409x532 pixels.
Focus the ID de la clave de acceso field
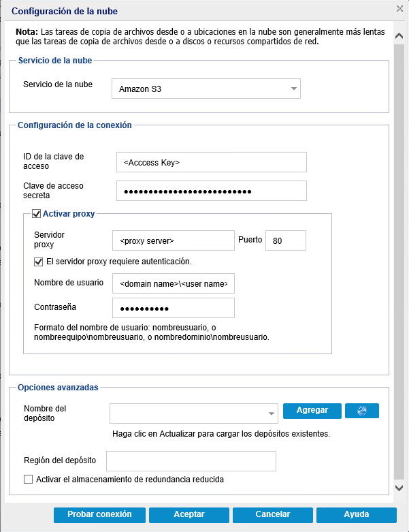[x=212, y=162]
